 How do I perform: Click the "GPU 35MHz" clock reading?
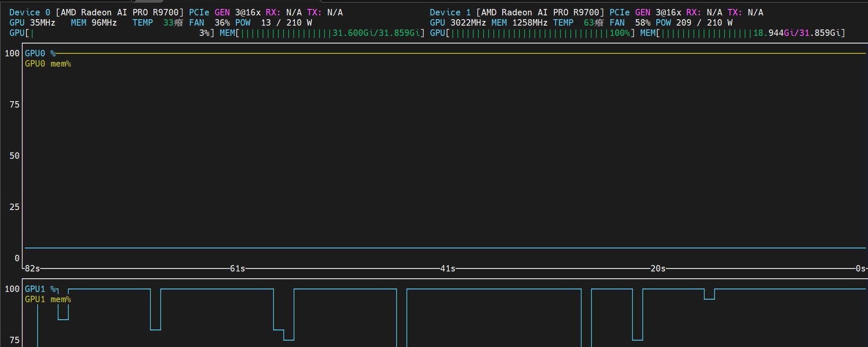pos(32,23)
